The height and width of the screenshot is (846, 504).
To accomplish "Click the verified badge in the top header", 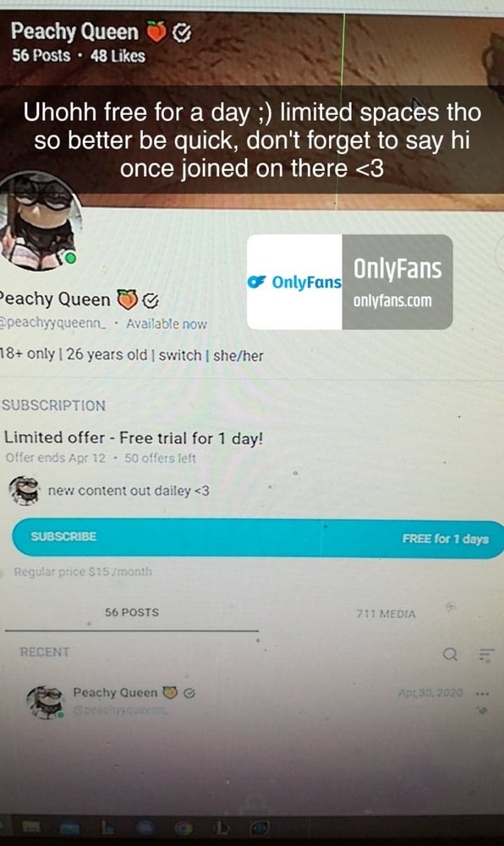I will point(182,33).
